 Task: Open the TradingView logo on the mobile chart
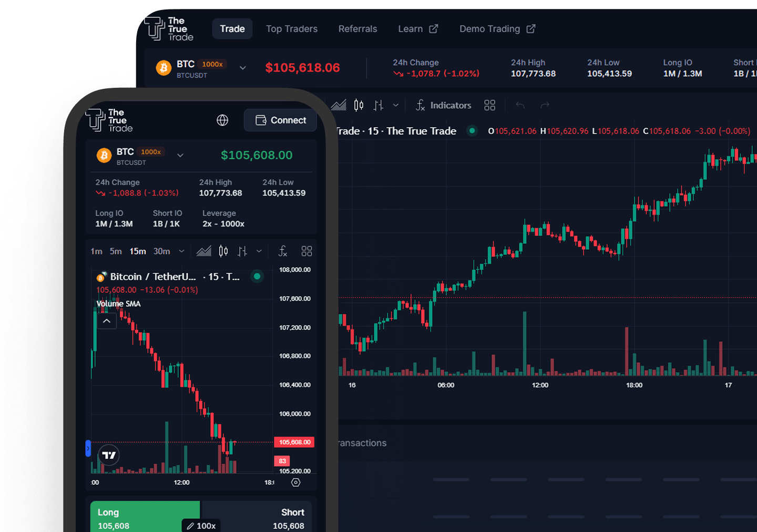[108, 455]
